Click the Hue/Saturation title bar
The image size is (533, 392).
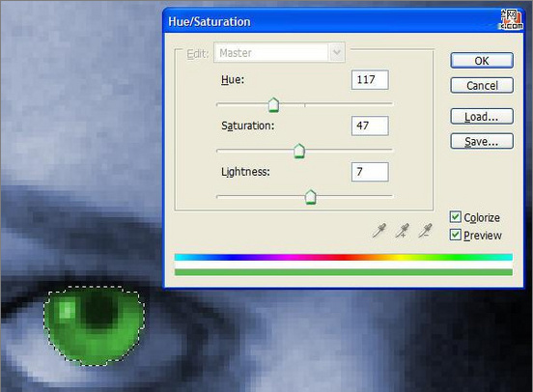point(344,21)
